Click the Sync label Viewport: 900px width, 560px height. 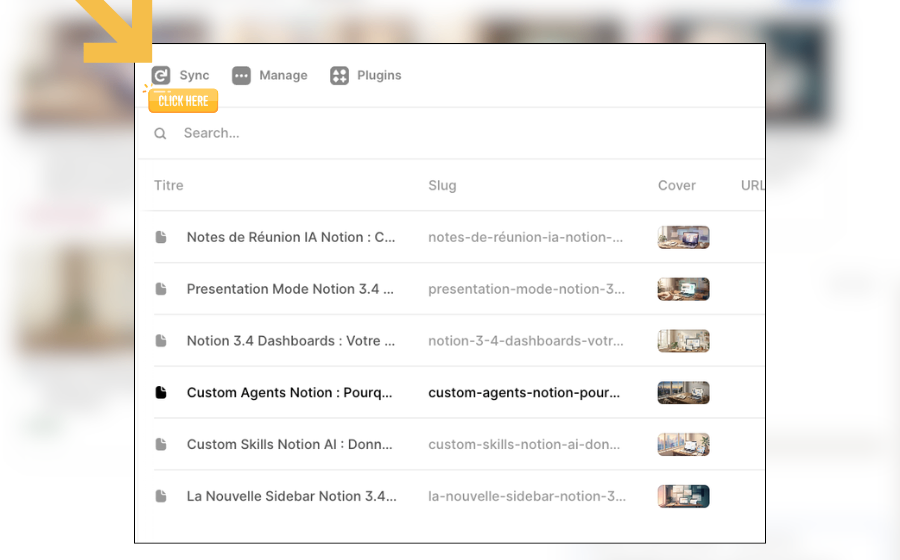tap(194, 75)
